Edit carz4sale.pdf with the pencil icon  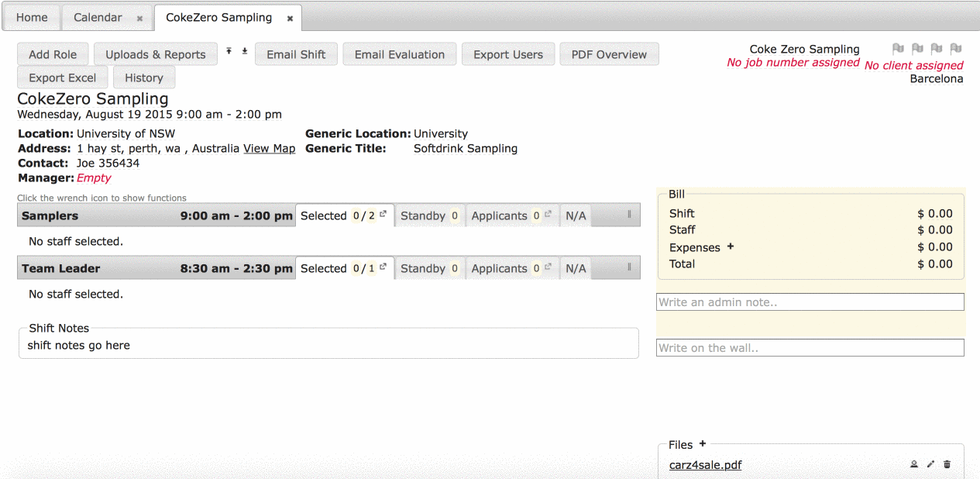(930, 464)
